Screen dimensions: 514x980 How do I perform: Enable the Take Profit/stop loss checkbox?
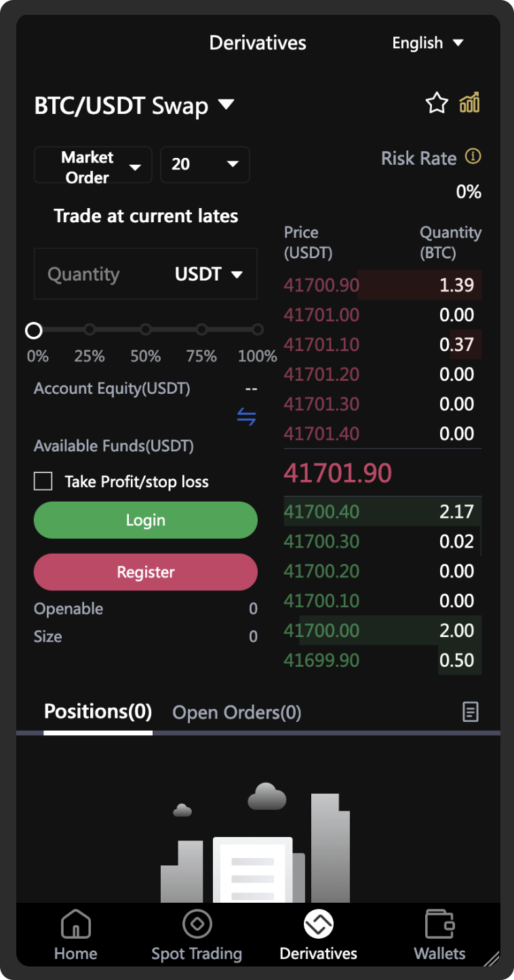point(43,482)
